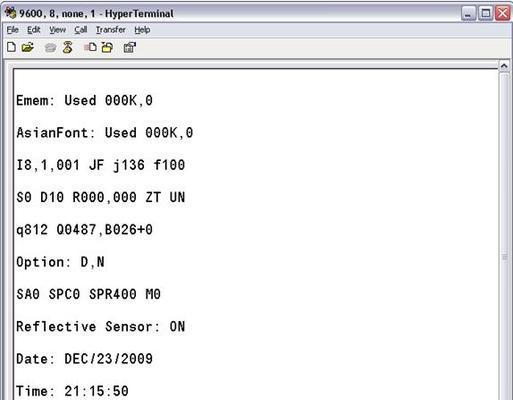Open the View menu

point(57,30)
